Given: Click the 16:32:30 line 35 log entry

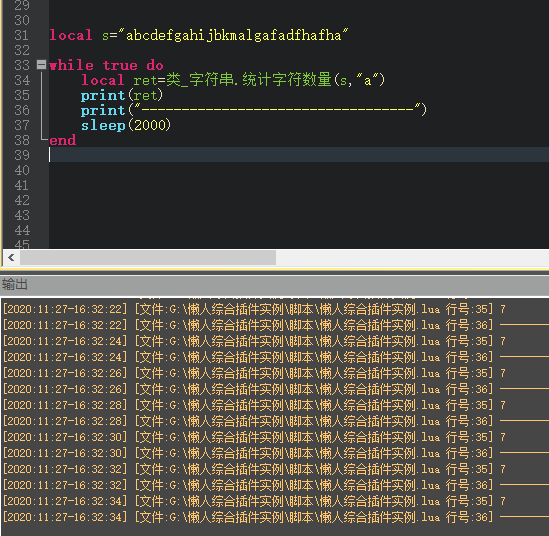Looking at the screenshot, I should point(255,437).
